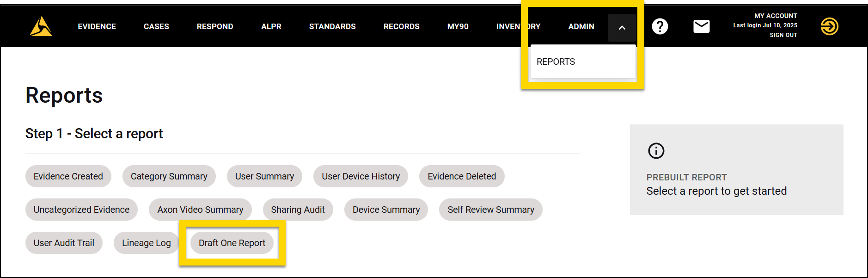Choose the Lineage Log report

click(146, 243)
